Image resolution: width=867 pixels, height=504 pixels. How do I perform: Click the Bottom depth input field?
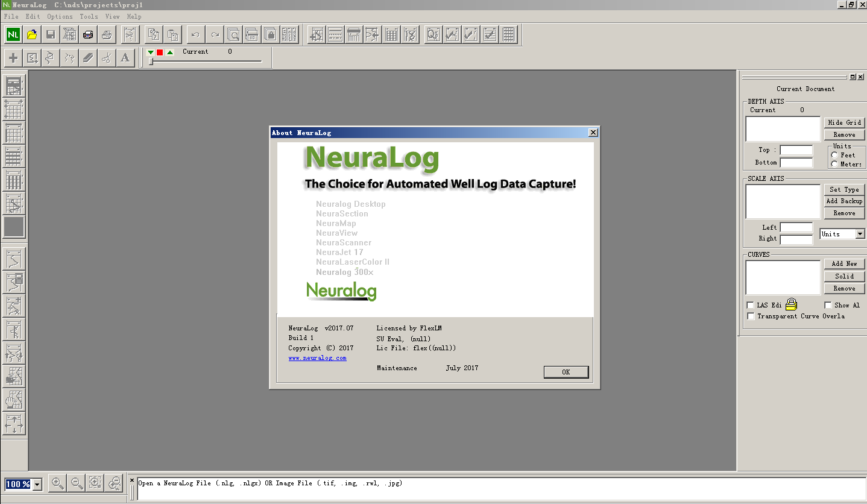point(796,162)
